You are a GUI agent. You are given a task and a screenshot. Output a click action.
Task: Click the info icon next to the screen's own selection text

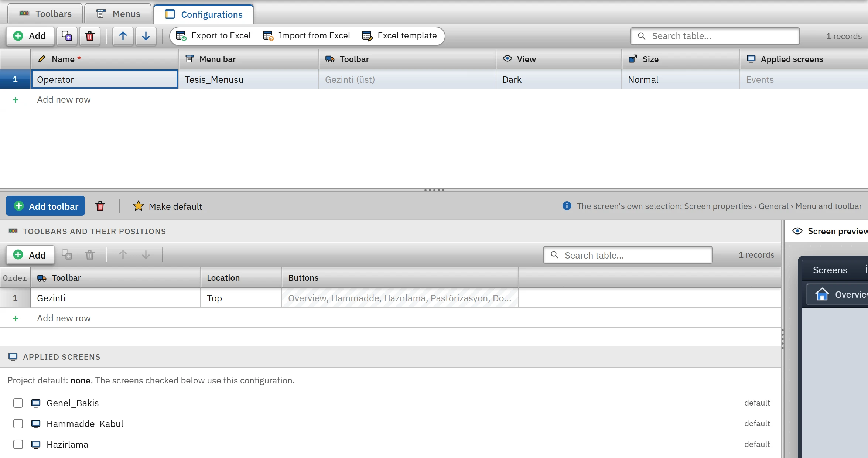tap(567, 206)
